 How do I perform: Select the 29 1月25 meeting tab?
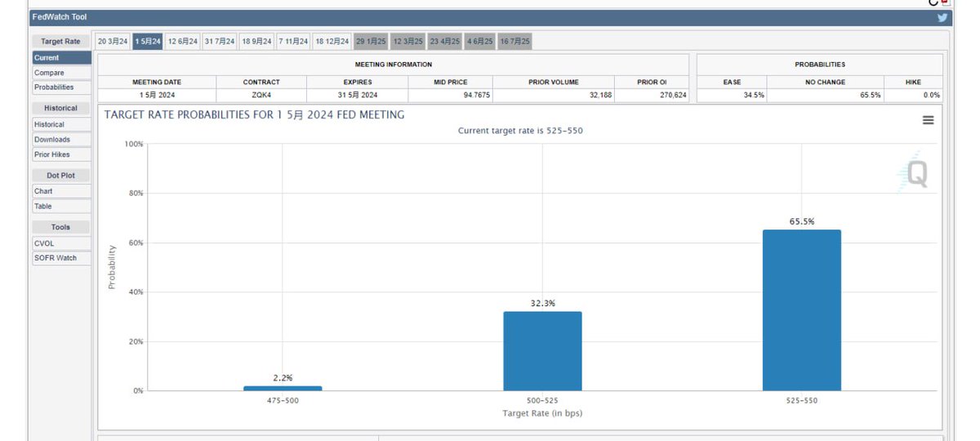[371, 41]
